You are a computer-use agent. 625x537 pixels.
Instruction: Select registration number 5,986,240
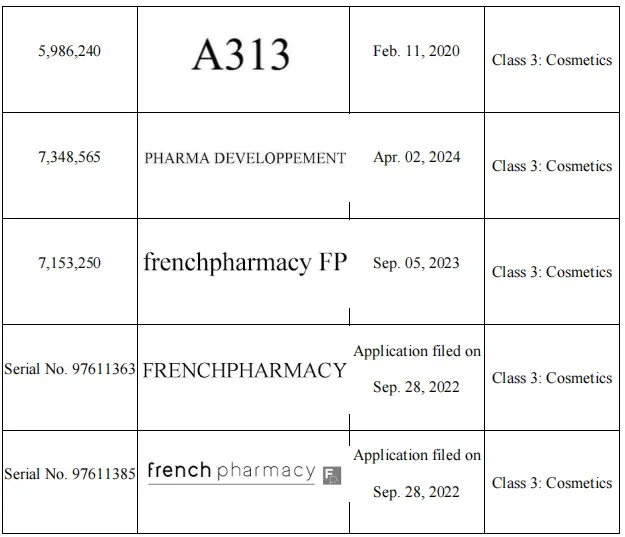[x=69, y=51]
